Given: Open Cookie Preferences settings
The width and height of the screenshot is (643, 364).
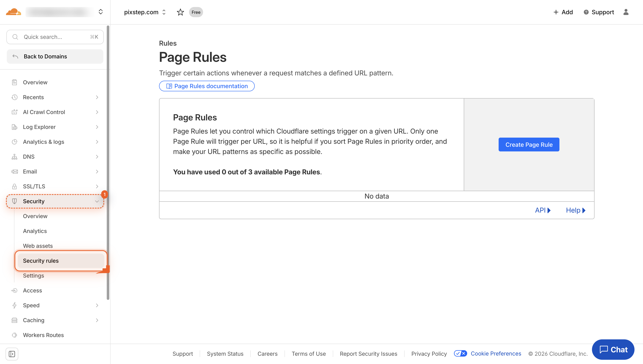Looking at the screenshot, I should click(x=496, y=354).
